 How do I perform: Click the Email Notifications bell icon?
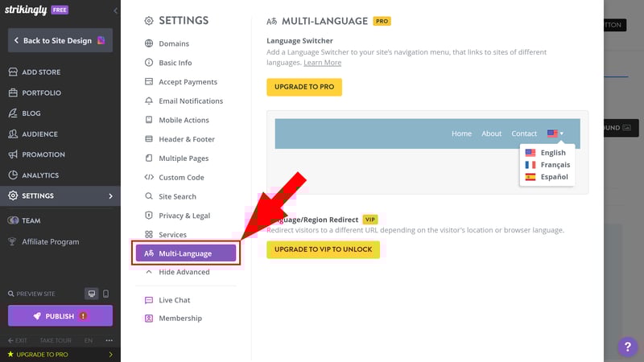coord(149,101)
